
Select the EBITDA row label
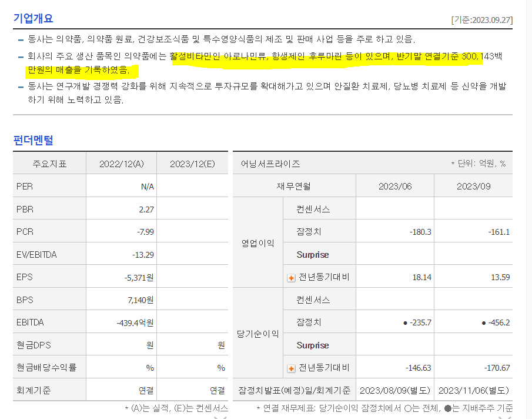[x=30, y=322]
